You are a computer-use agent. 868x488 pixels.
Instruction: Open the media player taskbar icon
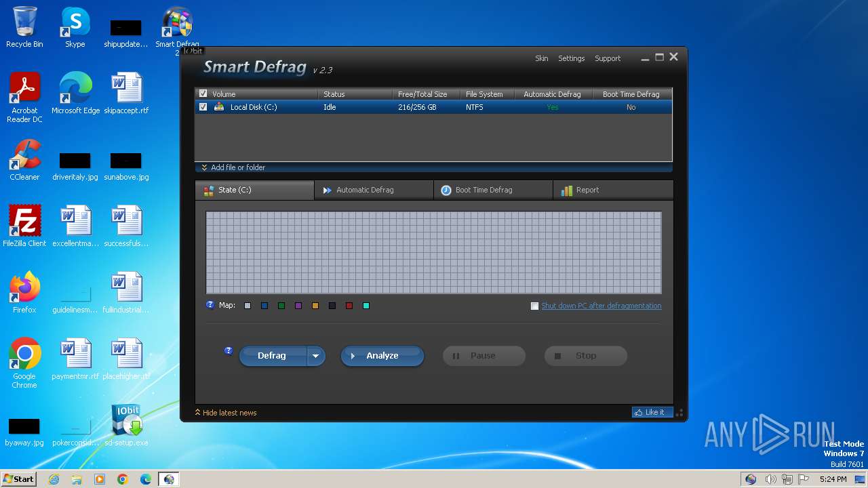pyautogui.click(x=100, y=479)
